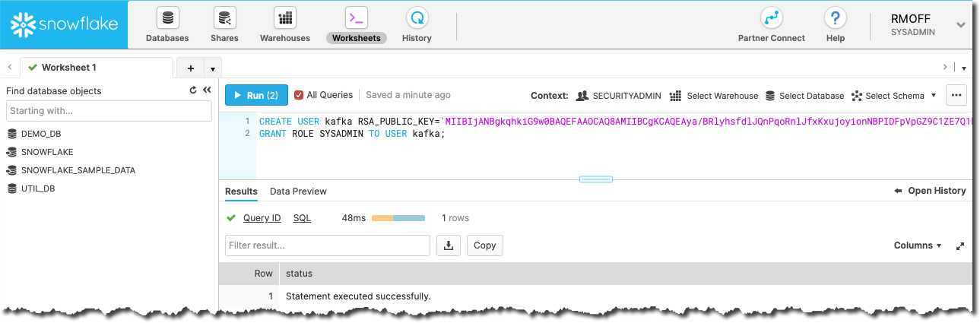Refresh the database objects list

coord(193,90)
